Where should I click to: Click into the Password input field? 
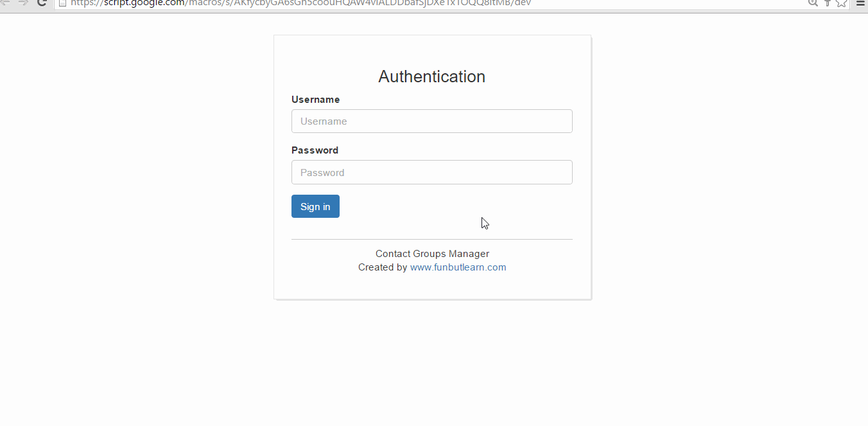[x=431, y=172]
